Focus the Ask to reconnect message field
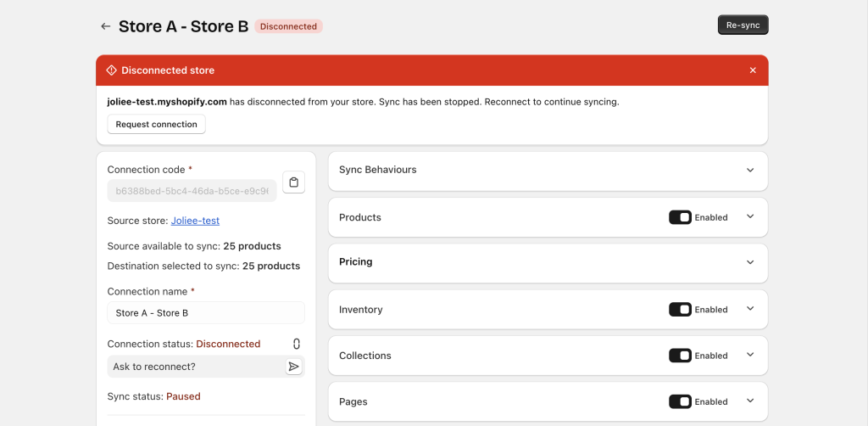Screen dimensions: 868x426 (x=195, y=367)
